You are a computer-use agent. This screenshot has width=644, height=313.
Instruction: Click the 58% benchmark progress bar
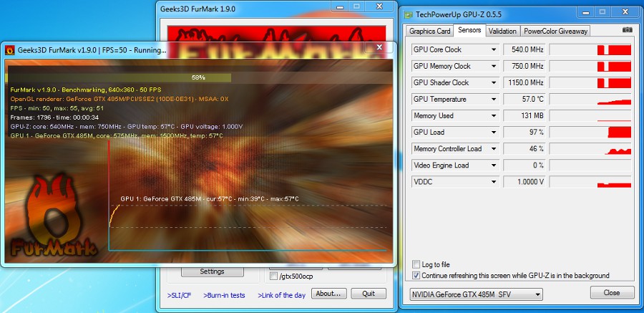pos(200,77)
